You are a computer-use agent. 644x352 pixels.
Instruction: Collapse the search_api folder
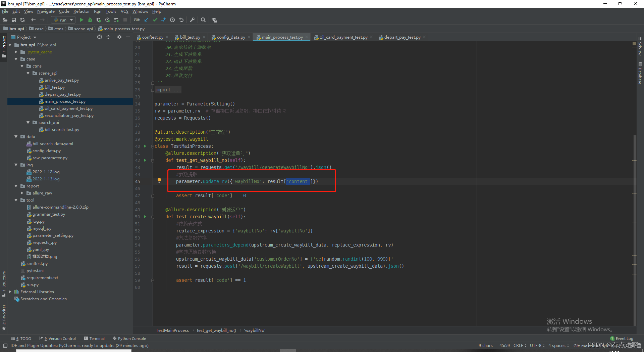point(28,123)
